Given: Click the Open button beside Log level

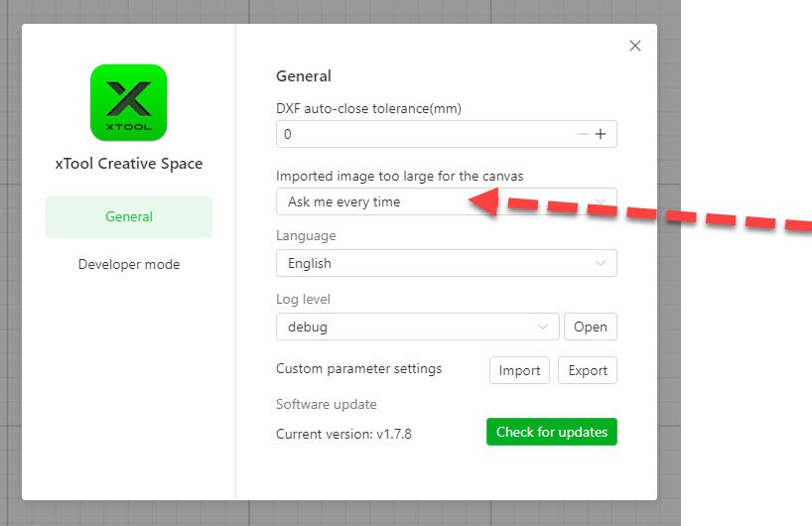Looking at the screenshot, I should click(591, 327).
